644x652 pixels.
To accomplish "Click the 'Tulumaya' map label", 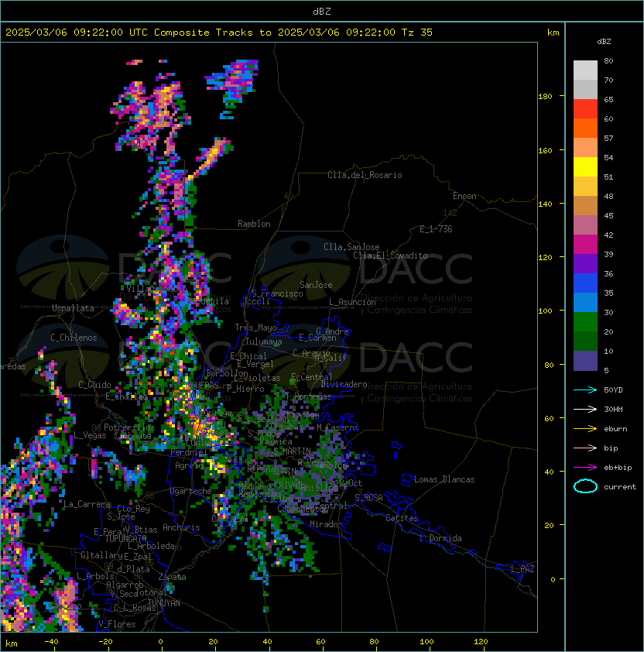I will pos(264,341).
